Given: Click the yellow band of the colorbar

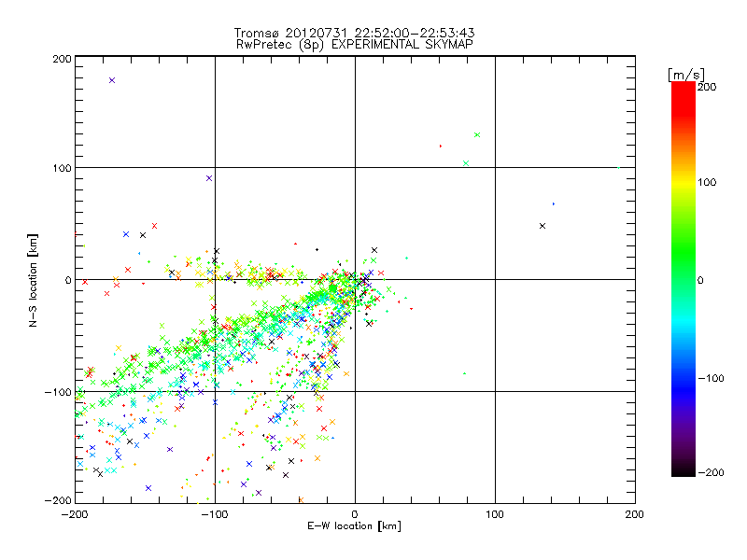Looking at the screenshot, I should (684, 182).
